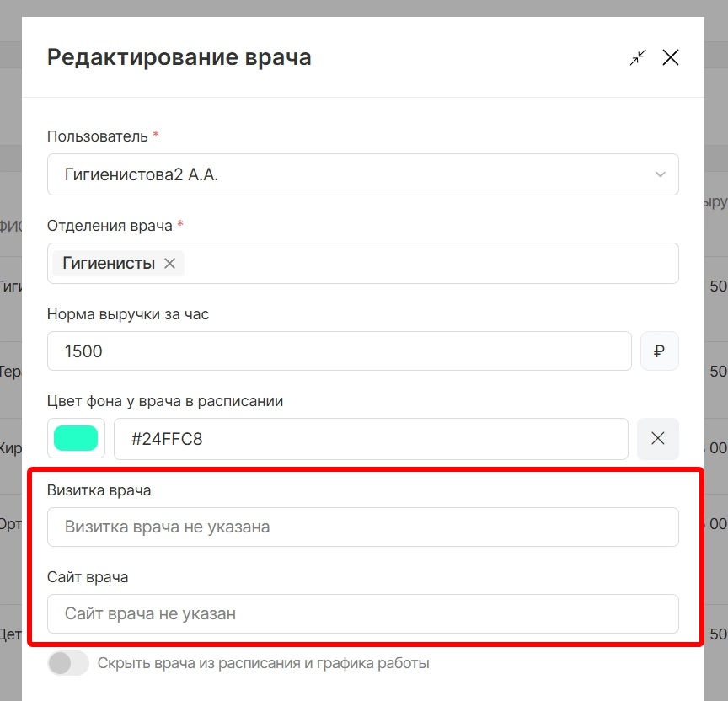Click the Сайт врача input field

coord(362,613)
